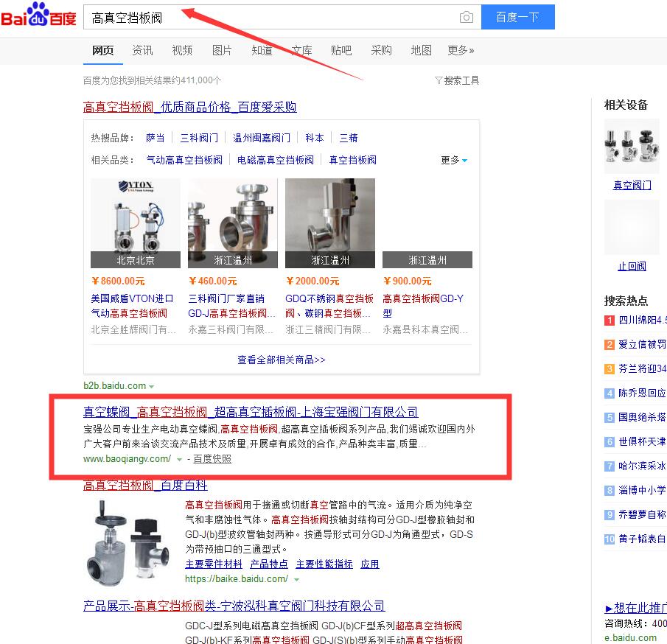Go to the 贴吧 tab
The image size is (667, 644).
click(x=341, y=51)
